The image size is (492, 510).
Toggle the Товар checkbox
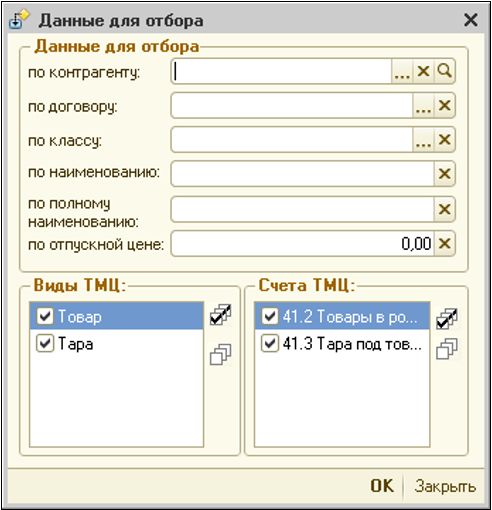pyautogui.click(x=45, y=316)
